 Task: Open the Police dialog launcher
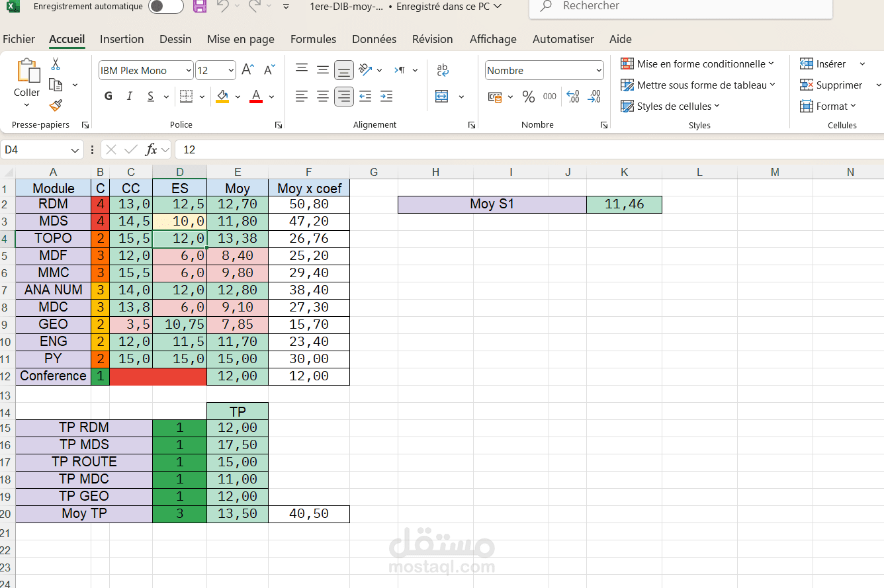[x=279, y=124]
